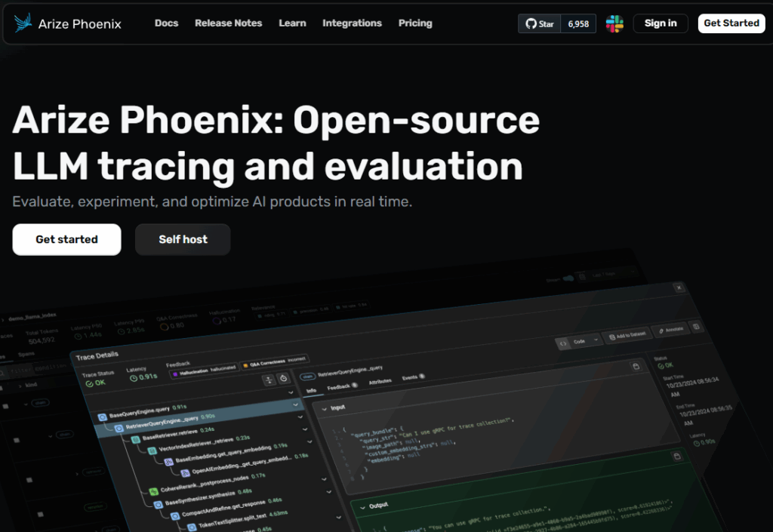
Task: Open the Code dropdown in the preview
Action: click(579, 341)
